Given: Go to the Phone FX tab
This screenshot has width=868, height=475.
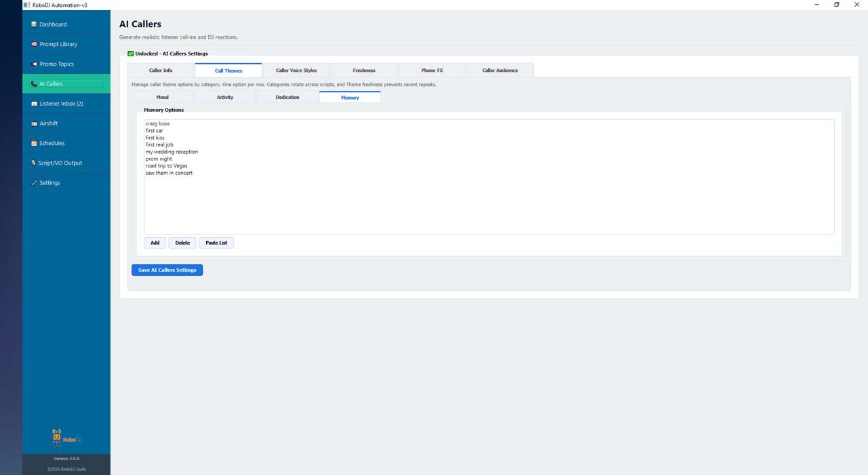Looking at the screenshot, I should (432, 70).
